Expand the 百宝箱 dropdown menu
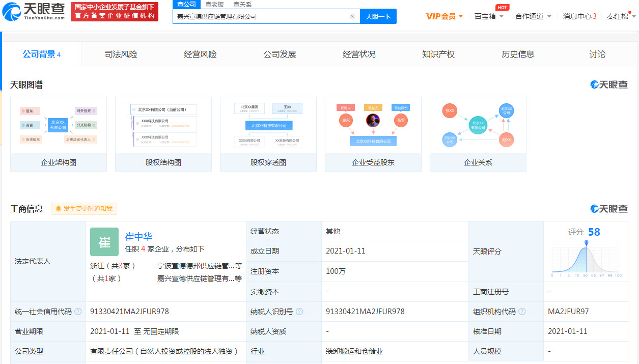 tap(489, 16)
